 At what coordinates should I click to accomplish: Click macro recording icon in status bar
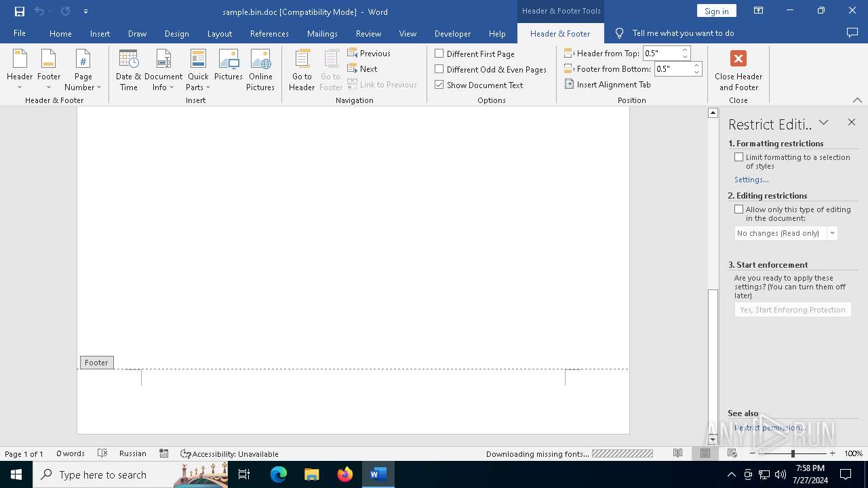pos(164,453)
